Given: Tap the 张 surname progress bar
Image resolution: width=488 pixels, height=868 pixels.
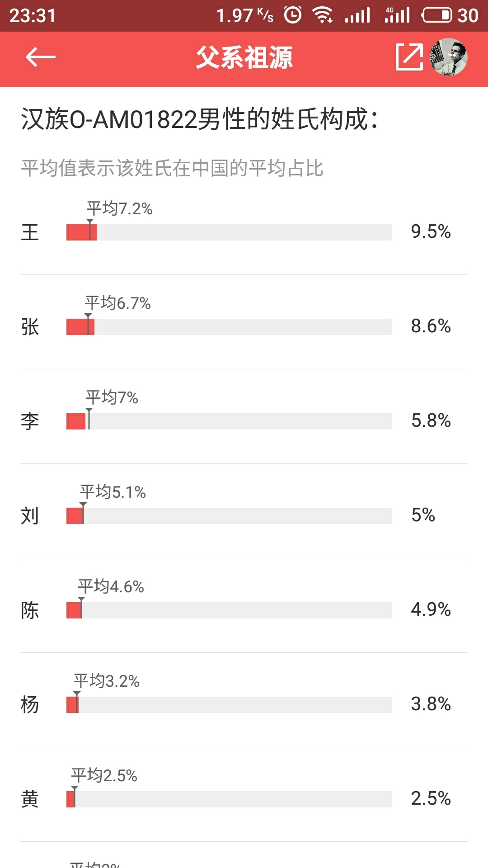Looking at the screenshot, I should tap(229, 327).
